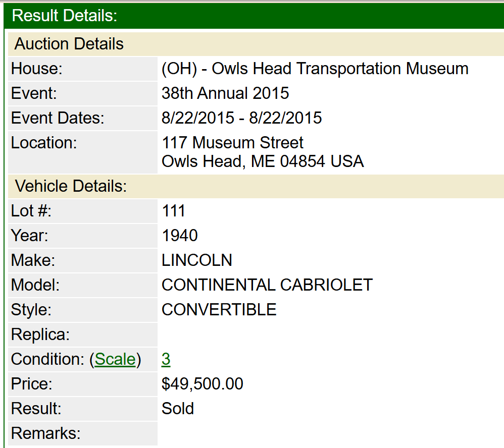This screenshot has width=504, height=448.
Task: Click the $49,500.00 price value
Action: pyautogui.click(x=202, y=384)
